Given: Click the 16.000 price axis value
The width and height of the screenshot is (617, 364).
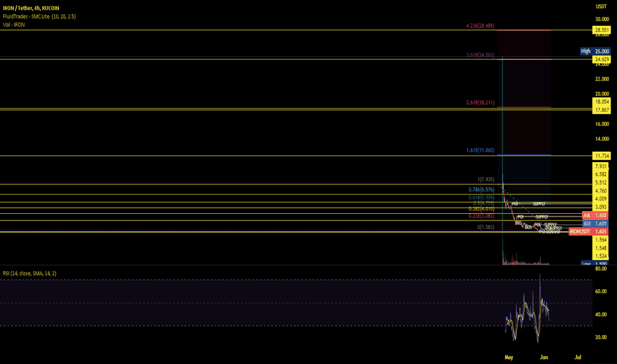Looking at the screenshot, I should [x=602, y=124].
